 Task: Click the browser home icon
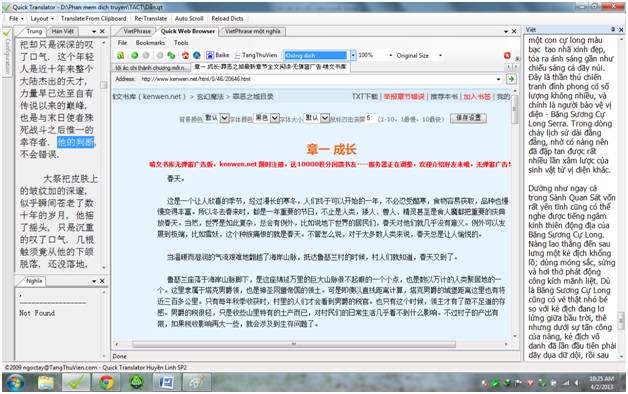(185, 55)
